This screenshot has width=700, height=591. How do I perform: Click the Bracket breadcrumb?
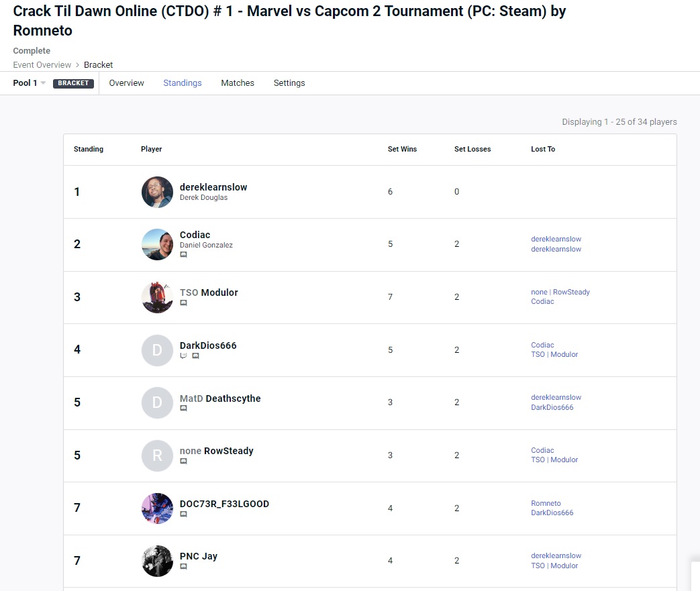[x=98, y=64]
